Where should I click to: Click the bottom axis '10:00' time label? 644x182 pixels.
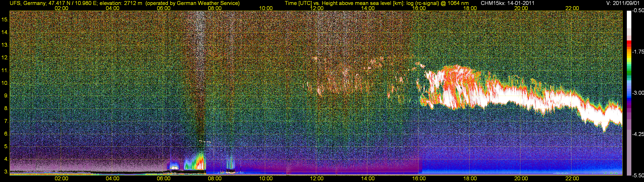[266, 179]
